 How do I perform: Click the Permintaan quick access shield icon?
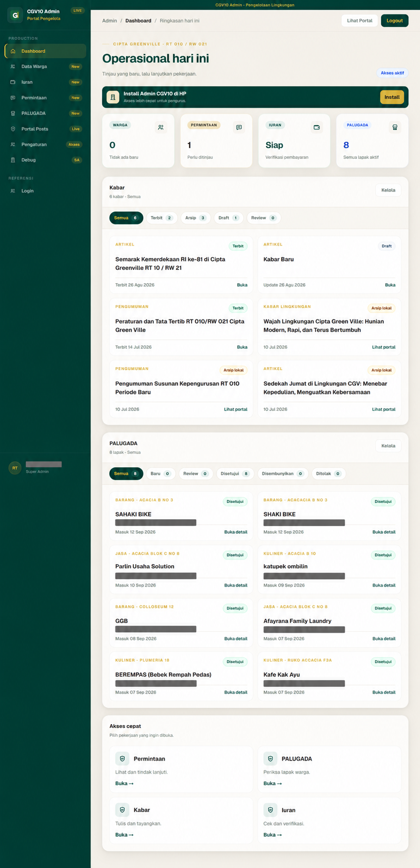(122, 759)
